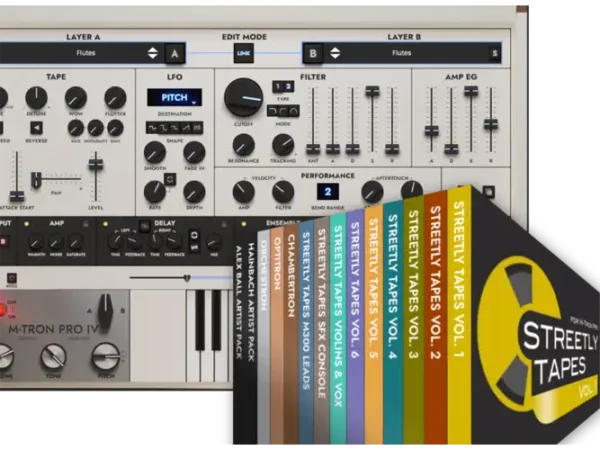Step Layer A Flutes preset with arrows

(x=153, y=53)
